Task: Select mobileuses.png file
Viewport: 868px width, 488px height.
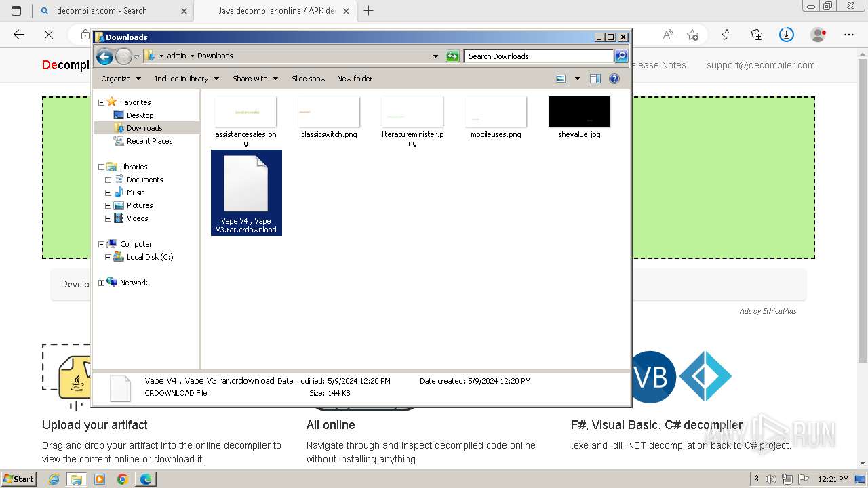Action: point(496,117)
